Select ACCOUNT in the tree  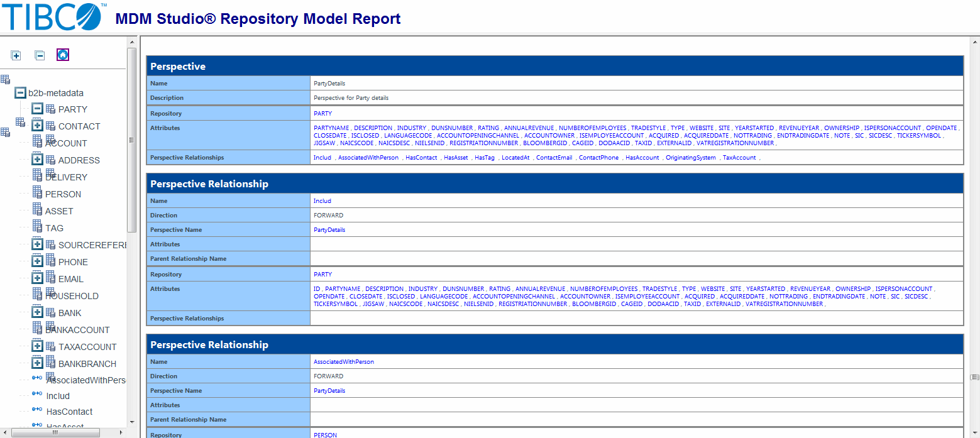pyautogui.click(x=66, y=143)
